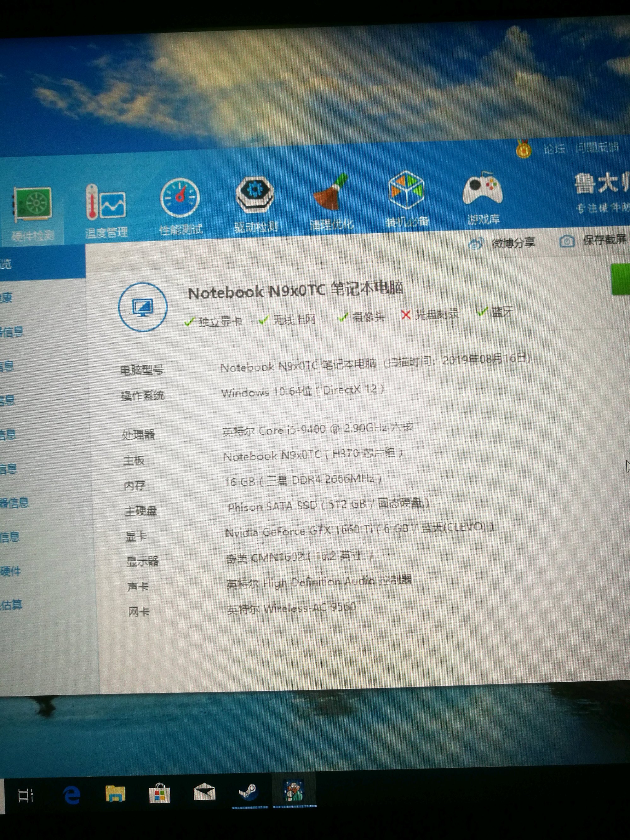
Task: Select the 估算 item in left sidebar
Action: click(x=11, y=604)
